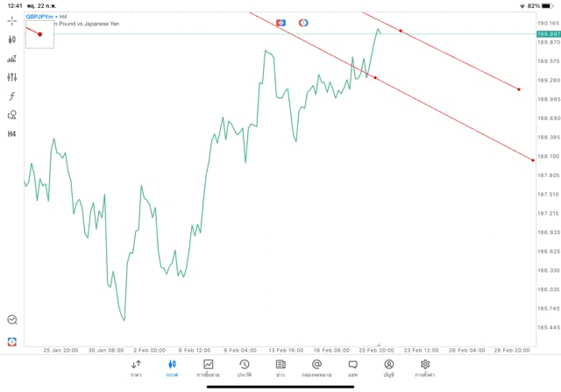Image resolution: width=561 pixels, height=392 pixels.
Task: Change chart type via candlestick icon
Action: point(12,39)
